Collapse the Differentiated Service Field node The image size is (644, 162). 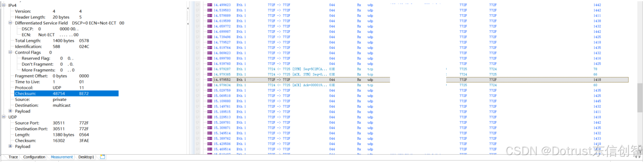[x=10, y=23]
